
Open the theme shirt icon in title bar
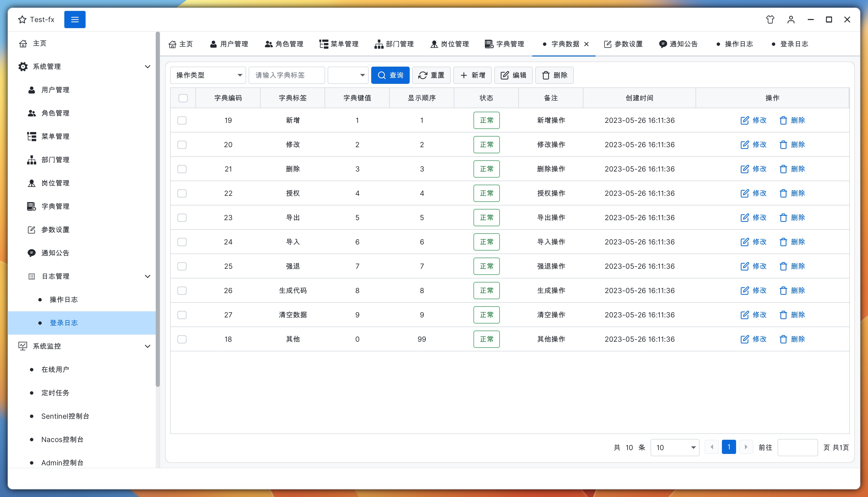tap(770, 20)
